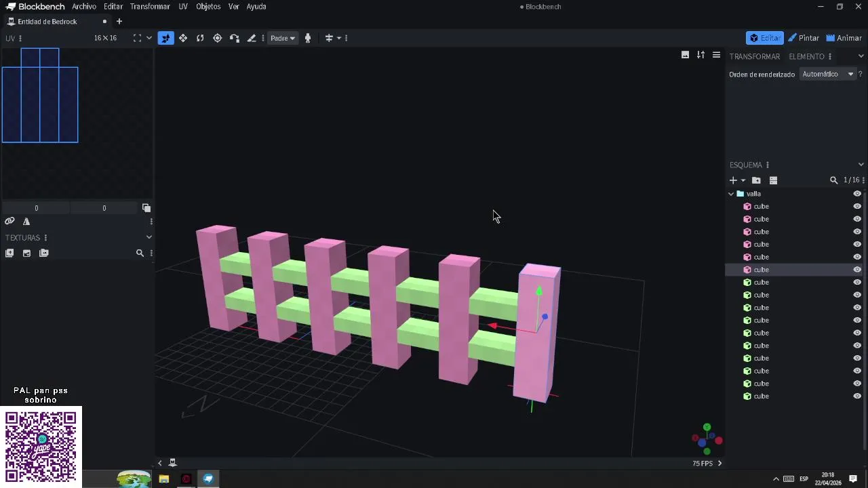Click the UV mirror icon
868x488 pixels.
tap(26, 222)
